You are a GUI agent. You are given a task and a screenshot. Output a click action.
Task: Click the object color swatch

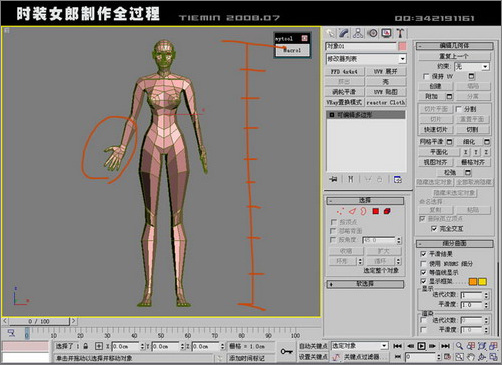(x=402, y=46)
